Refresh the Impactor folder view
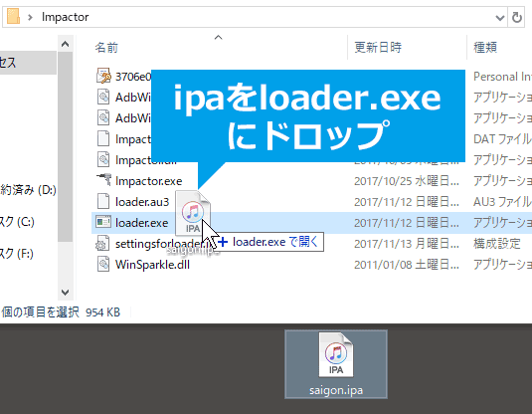 click(516, 17)
